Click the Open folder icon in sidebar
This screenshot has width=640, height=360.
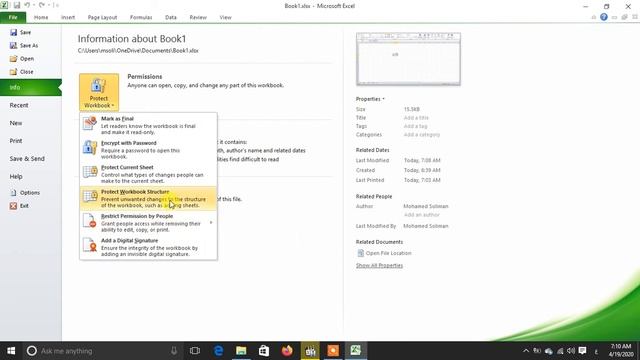13,58
